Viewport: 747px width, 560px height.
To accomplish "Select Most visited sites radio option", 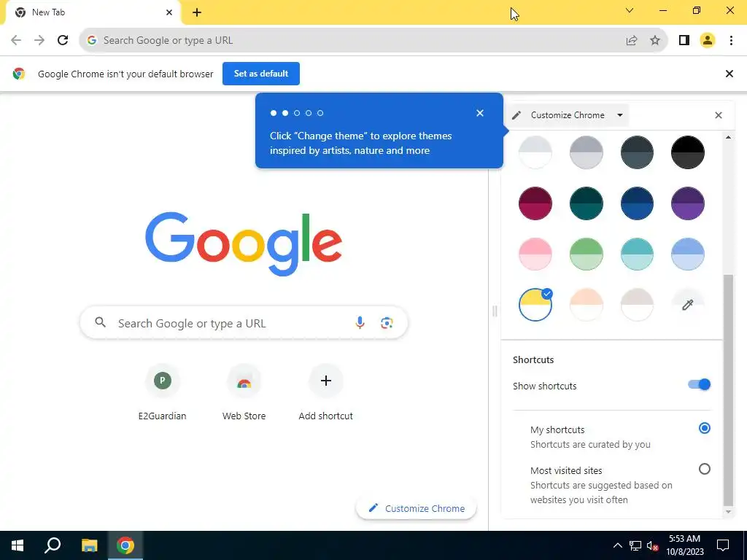I will pos(704,469).
